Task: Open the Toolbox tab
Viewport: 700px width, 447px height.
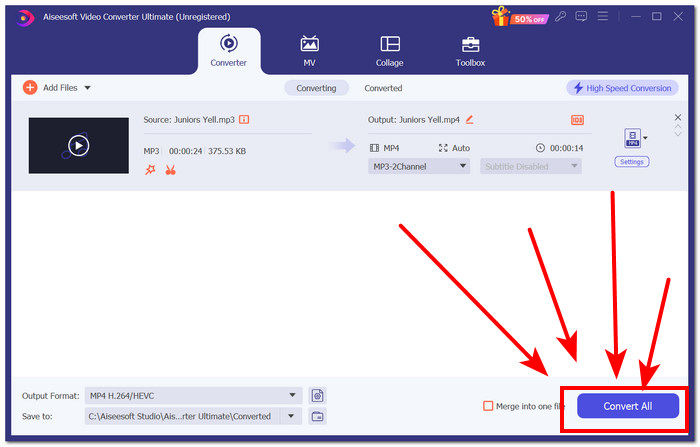Action: point(470,51)
